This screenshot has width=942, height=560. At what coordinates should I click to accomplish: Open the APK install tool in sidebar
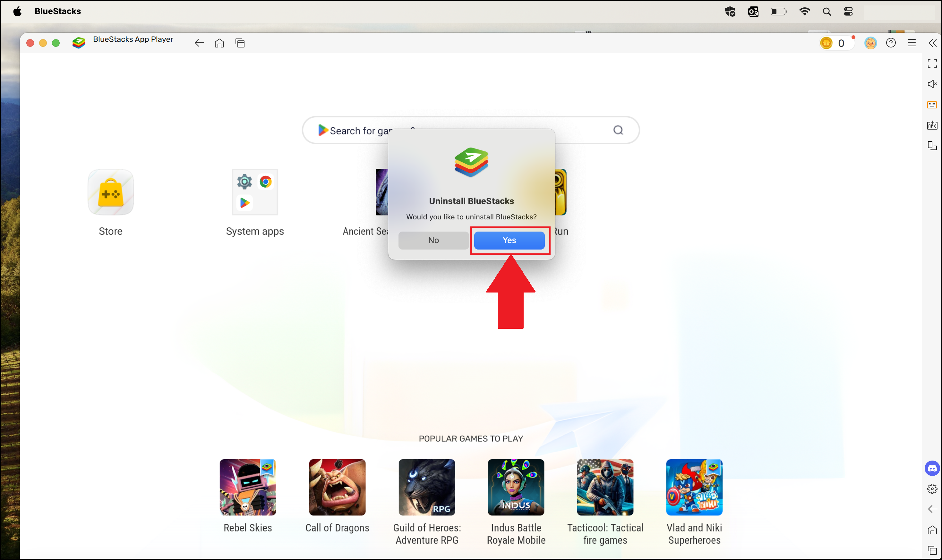[x=932, y=125]
